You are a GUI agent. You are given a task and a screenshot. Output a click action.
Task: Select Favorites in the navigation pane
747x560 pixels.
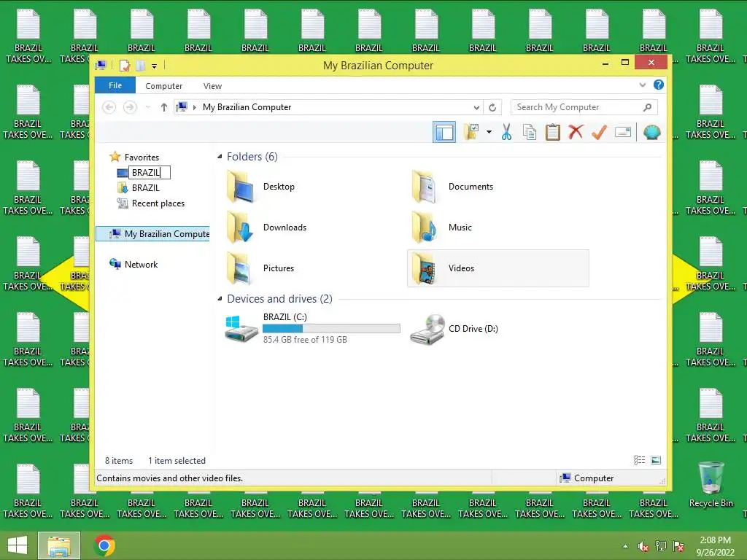pyautogui.click(x=142, y=157)
